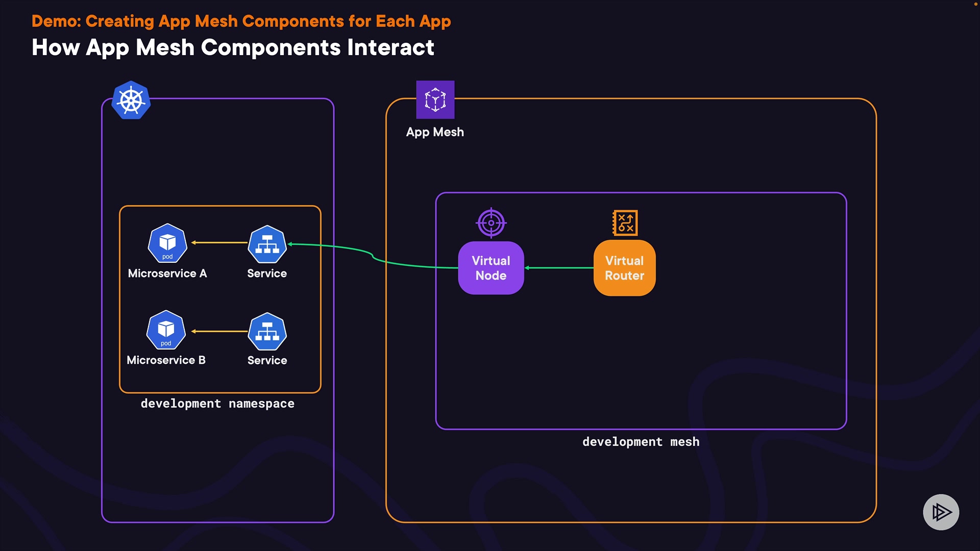
Task: Click the orange demo subtitle heading
Action: (241, 21)
